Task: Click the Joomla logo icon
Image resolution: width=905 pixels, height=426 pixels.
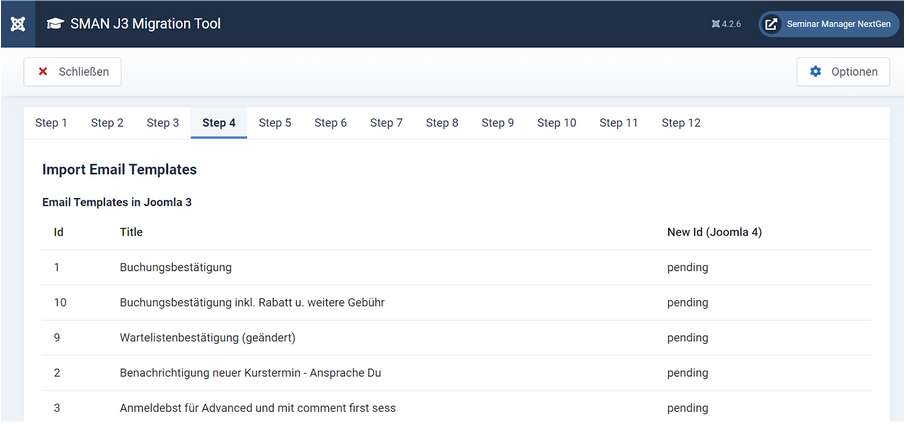Action: [17, 23]
